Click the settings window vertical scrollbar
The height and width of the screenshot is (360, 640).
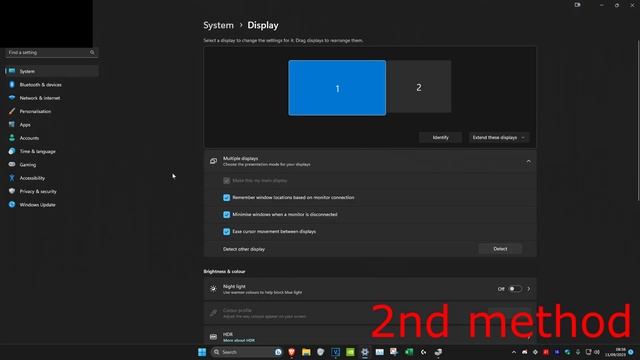[638, 120]
